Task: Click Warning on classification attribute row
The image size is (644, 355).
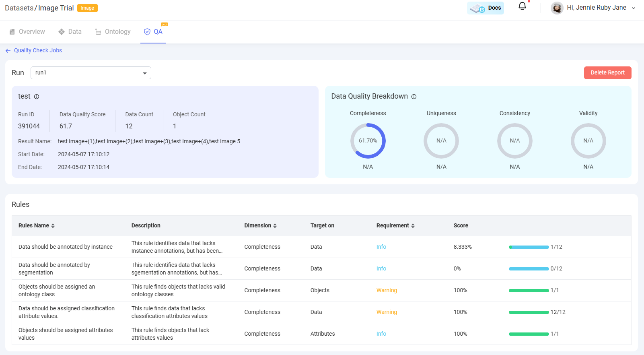Action: tap(387, 312)
